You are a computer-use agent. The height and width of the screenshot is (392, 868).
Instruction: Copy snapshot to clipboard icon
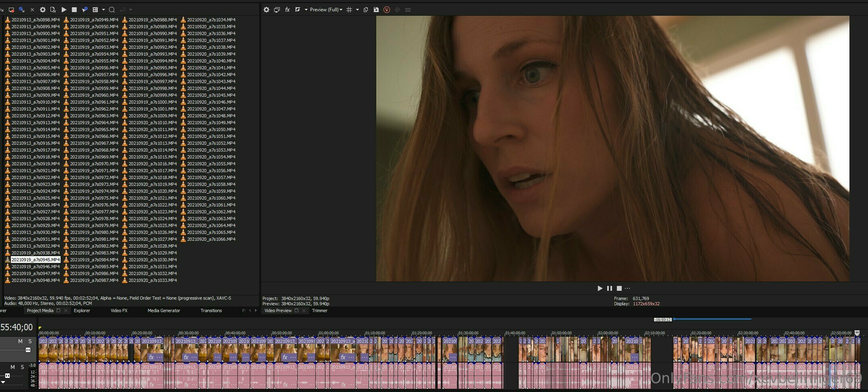[366, 10]
